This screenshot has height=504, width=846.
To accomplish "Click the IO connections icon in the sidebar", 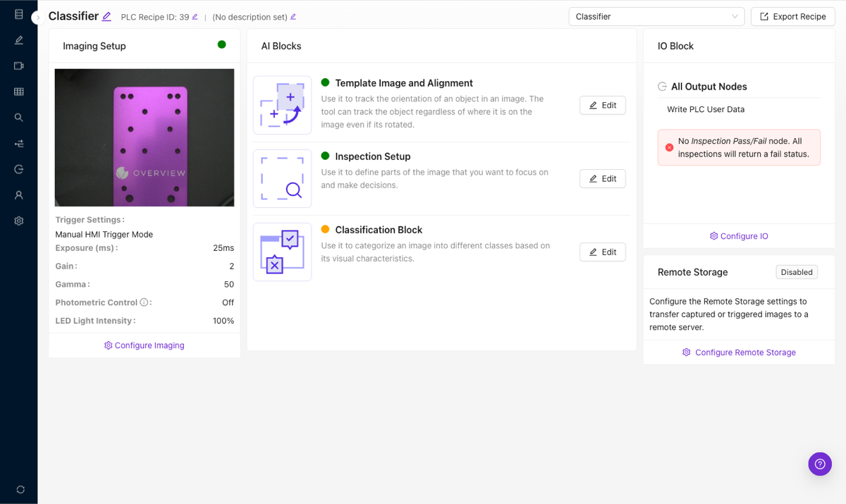I will click(x=18, y=143).
